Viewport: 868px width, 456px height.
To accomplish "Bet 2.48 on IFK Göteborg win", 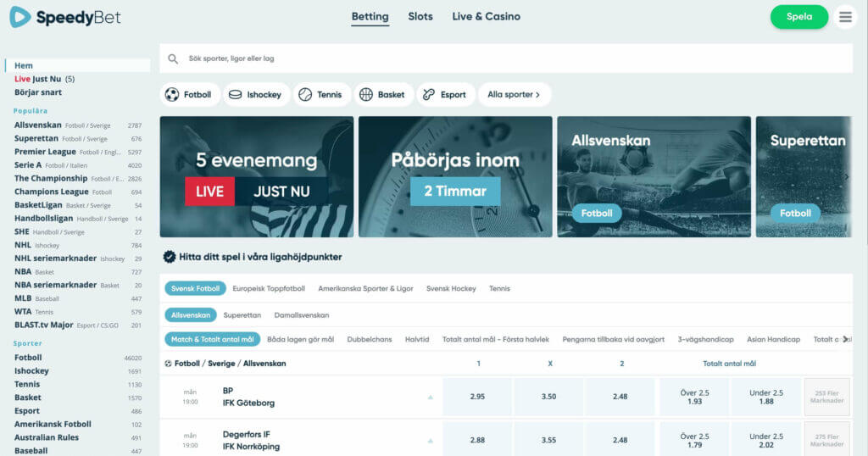I will click(x=620, y=397).
